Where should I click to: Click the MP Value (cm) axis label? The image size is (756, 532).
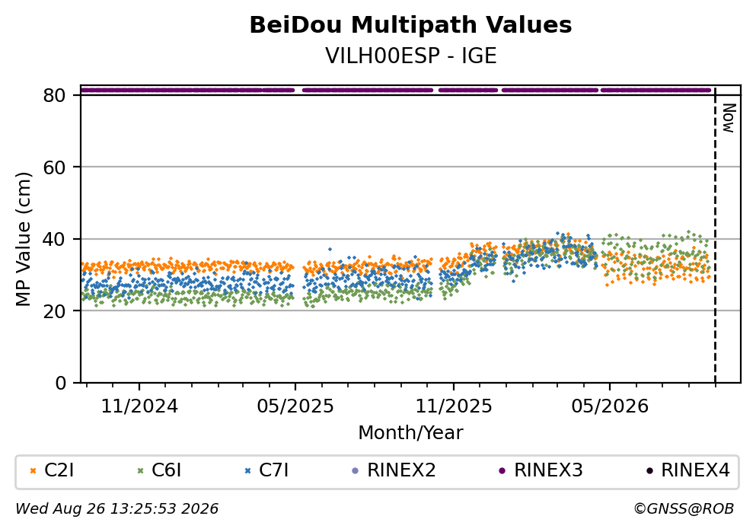(x=23, y=239)
